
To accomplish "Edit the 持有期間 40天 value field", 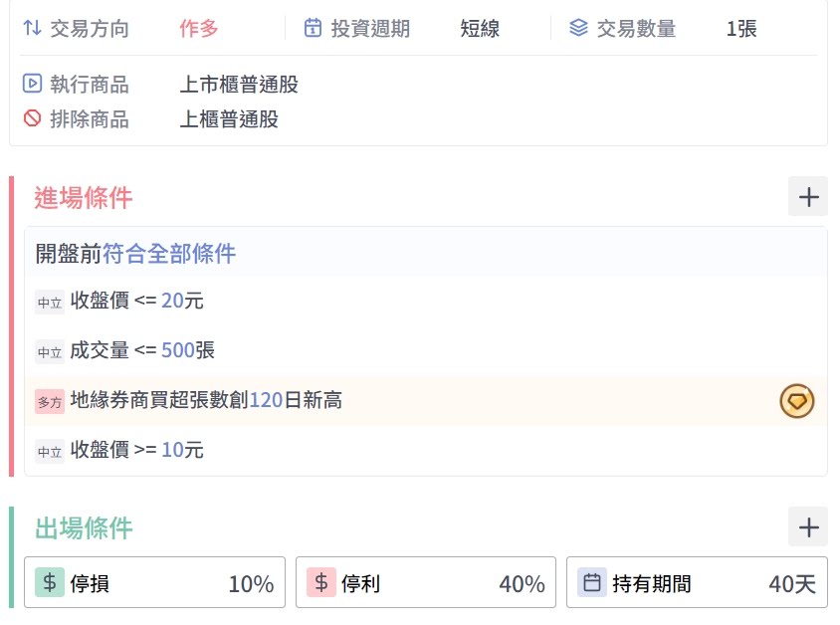I will click(791, 584).
